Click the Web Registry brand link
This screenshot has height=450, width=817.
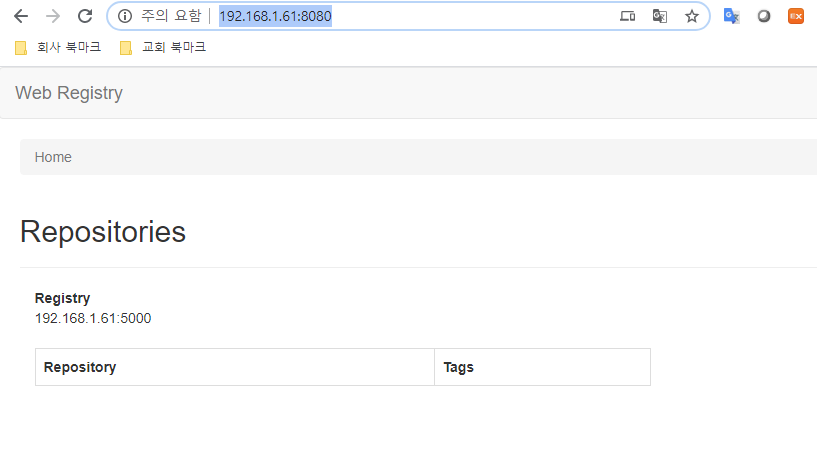[69, 93]
